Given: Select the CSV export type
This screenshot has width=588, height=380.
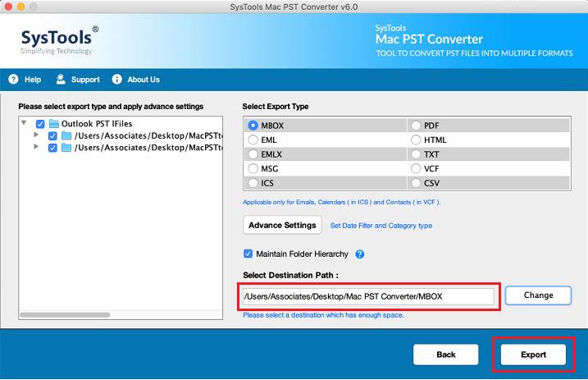Looking at the screenshot, I should (x=416, y=183).
